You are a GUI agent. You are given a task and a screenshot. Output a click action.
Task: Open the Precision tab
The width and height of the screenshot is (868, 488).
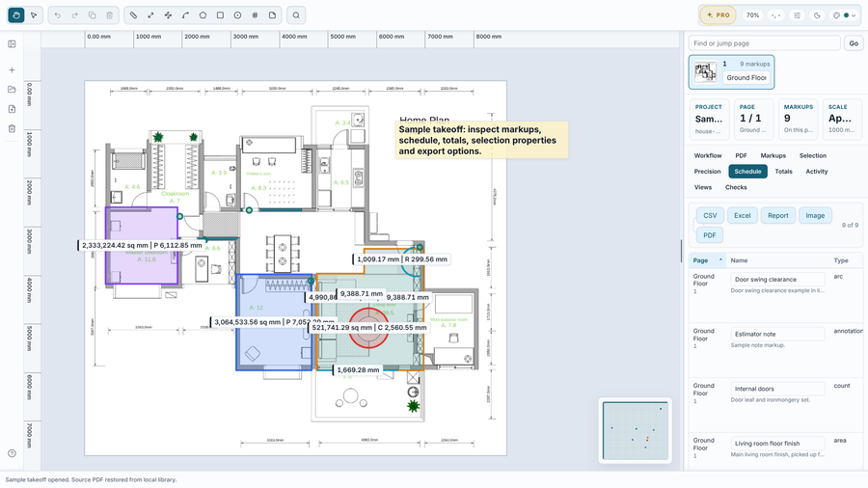pyautogui.click(x=708, y=172)
